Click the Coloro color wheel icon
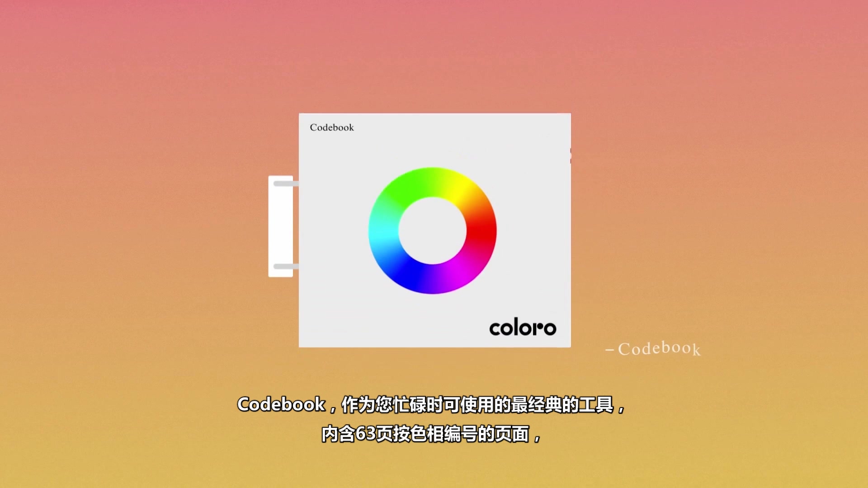 434,230
